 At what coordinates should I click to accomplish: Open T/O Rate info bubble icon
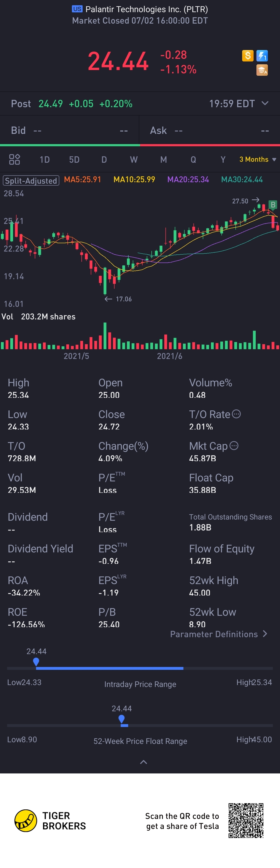point(236,414)
